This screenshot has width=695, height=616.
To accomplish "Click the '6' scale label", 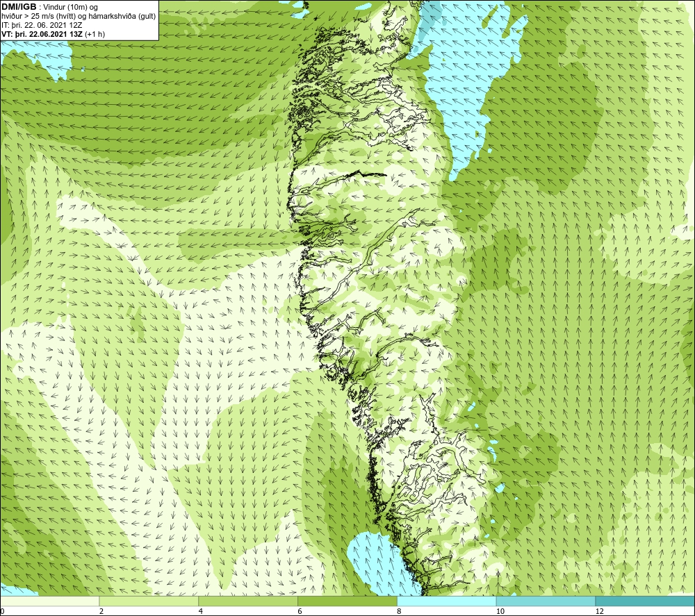I will point(300,611).
